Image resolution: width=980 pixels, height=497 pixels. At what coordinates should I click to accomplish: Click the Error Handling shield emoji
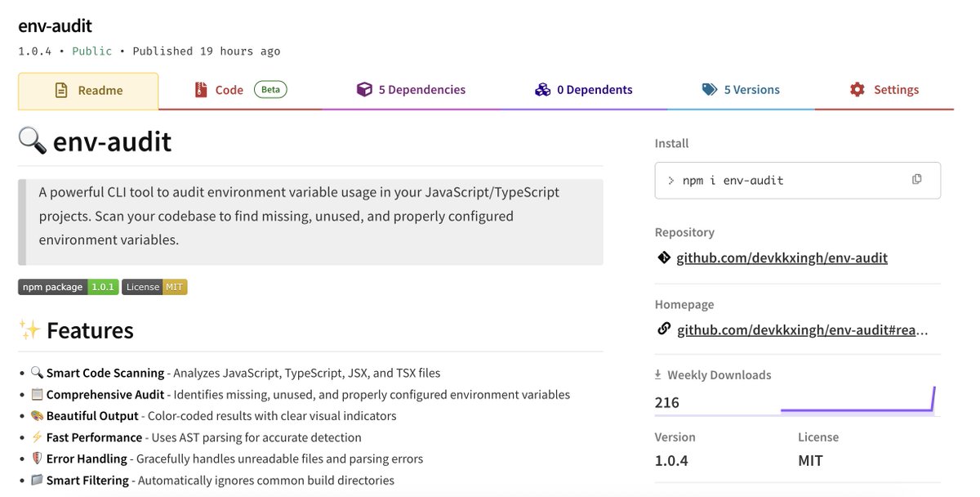tap(37, 459)
